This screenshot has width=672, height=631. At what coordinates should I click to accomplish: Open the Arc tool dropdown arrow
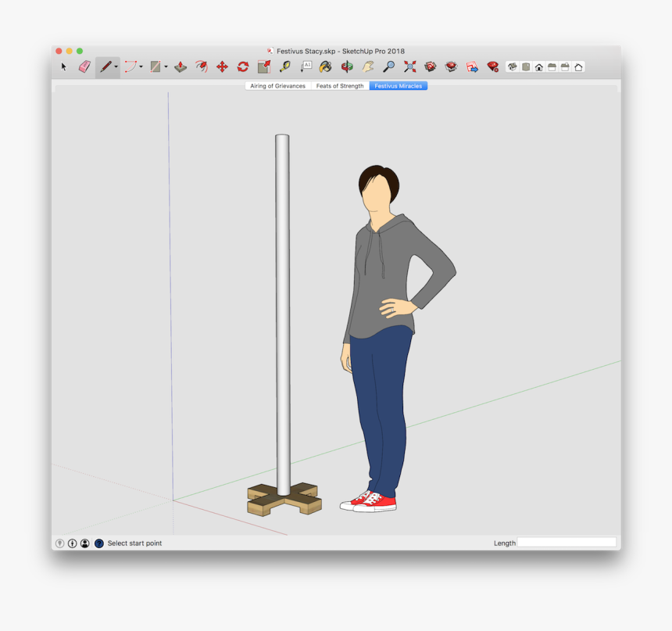pos(140,67)
